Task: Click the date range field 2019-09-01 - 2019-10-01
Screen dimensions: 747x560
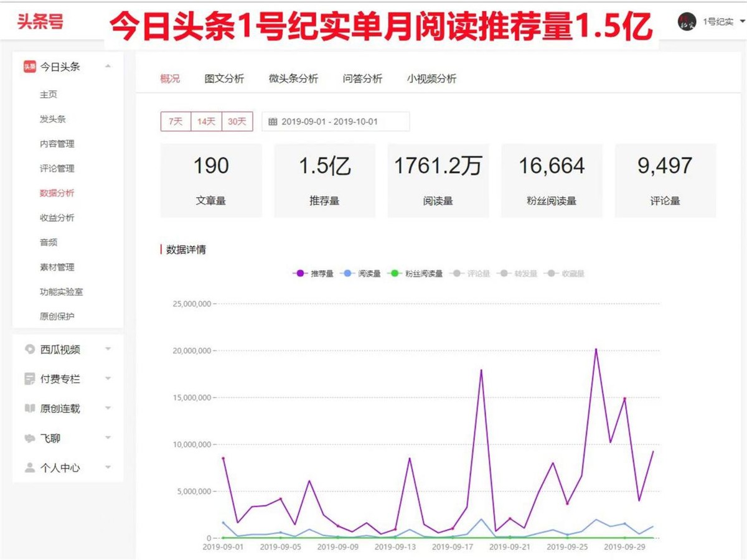Action: [336, 121]
